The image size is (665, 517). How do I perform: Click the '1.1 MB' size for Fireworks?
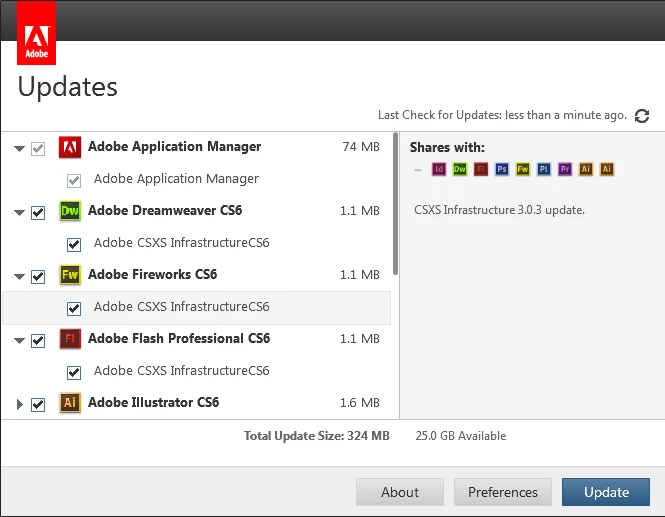[x=360, y=275]
